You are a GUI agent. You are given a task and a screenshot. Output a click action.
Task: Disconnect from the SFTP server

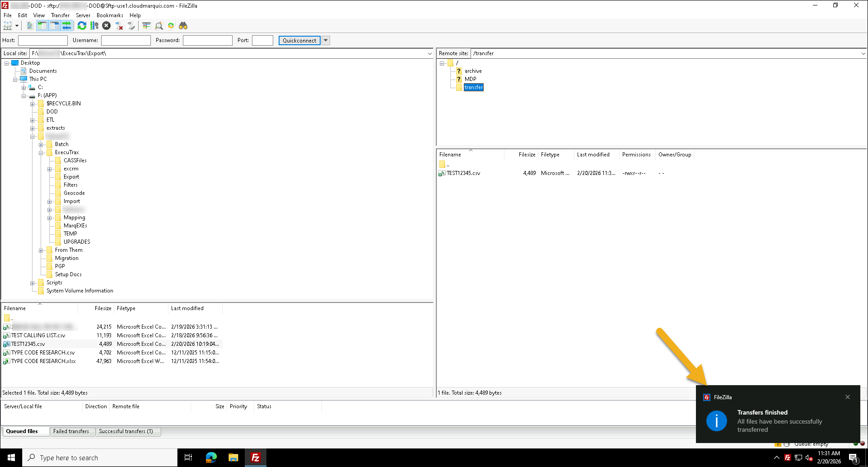(x=119, y=26)
